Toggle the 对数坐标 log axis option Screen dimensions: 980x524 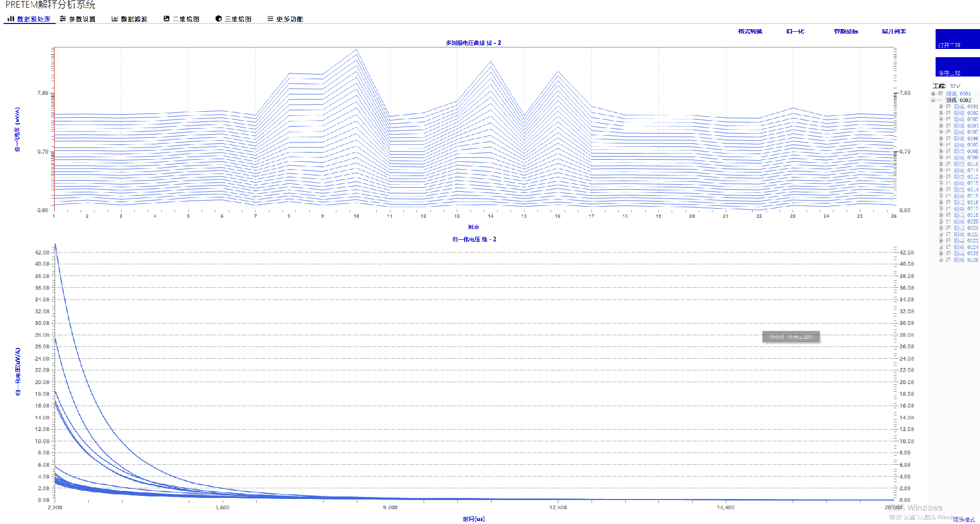[x=846, y=32]
